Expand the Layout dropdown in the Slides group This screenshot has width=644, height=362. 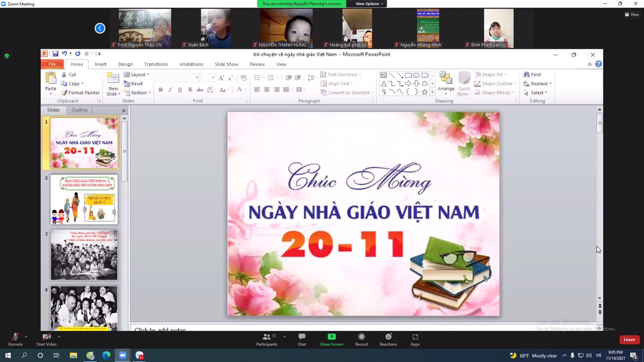click(137, 74)
